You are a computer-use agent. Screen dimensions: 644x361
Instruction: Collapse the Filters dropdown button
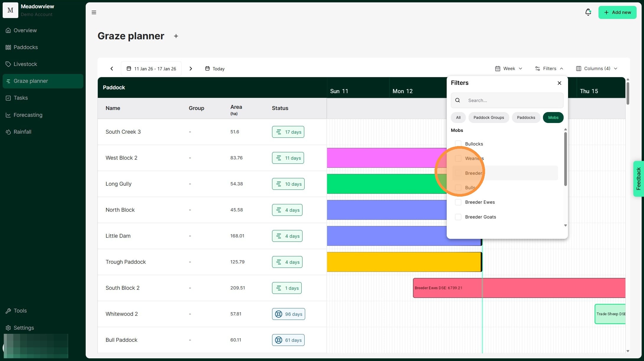coord(549,69)
